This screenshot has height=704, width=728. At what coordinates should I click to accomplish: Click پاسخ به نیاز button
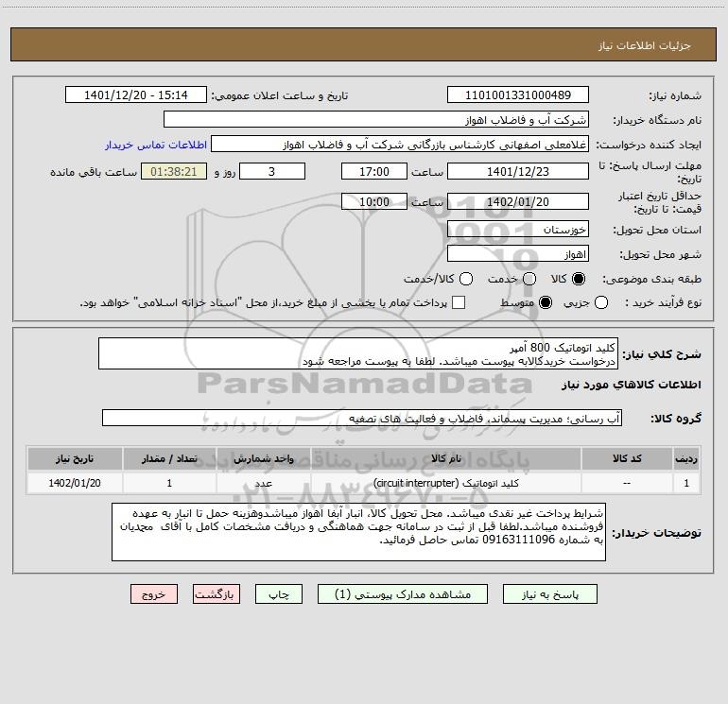coord(549,594)
